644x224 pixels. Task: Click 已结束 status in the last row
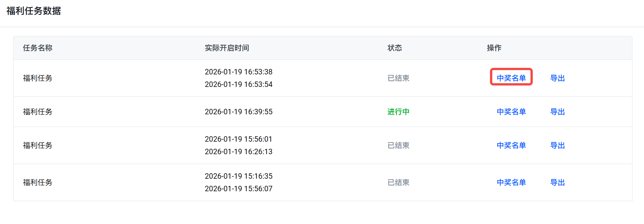pos(398,182)
